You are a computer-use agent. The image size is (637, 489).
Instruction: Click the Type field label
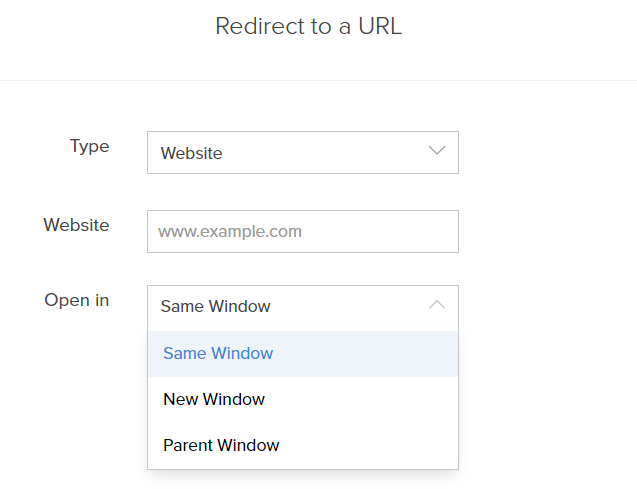89,146
